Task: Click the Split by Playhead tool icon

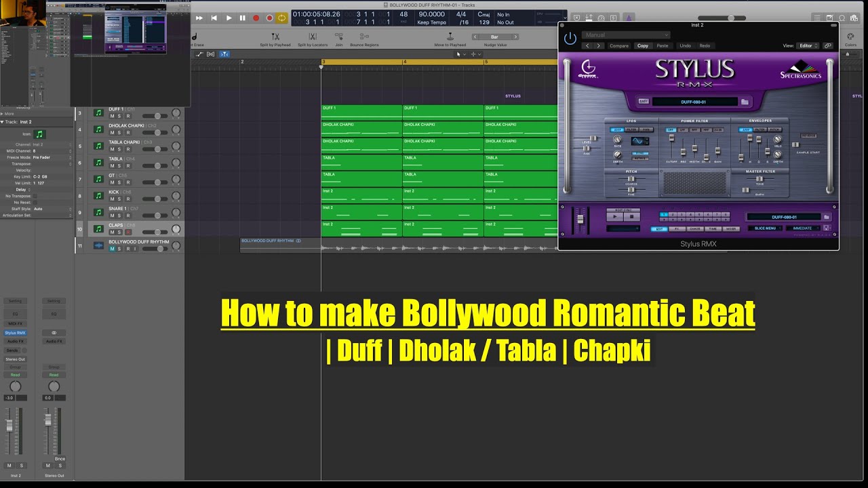Action: pos(275,37)
